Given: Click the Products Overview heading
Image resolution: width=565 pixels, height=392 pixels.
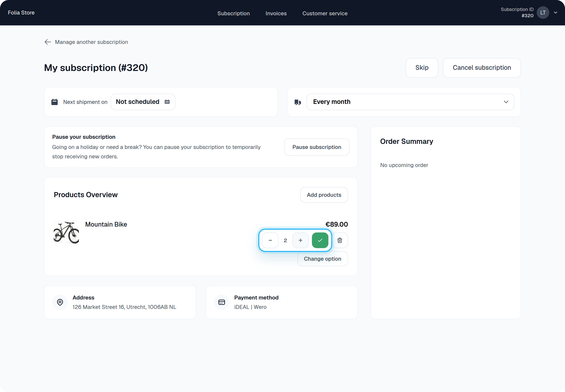Looking at the screenshot, I should coord(86,195).
